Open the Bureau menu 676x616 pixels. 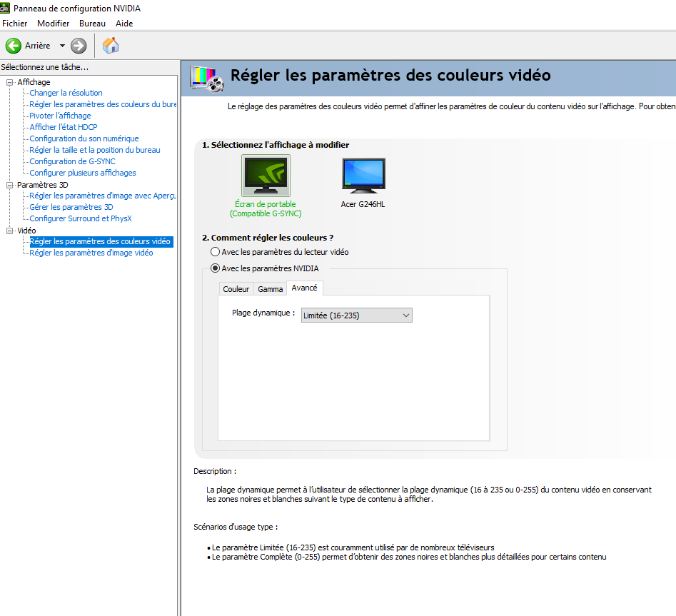pos(92,24)
